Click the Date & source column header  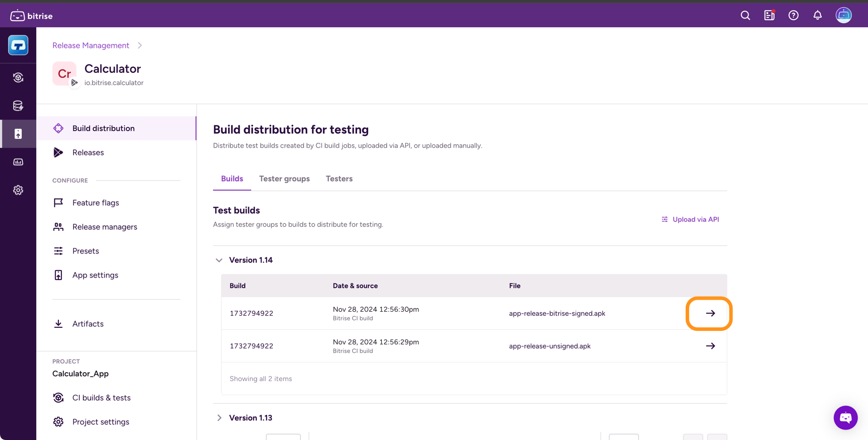355,286
